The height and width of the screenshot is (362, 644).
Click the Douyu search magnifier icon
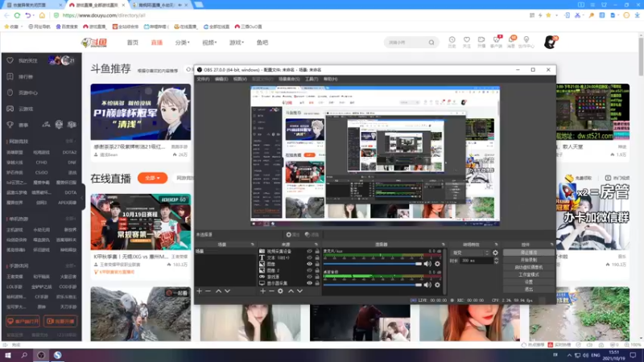click(431, 43)
